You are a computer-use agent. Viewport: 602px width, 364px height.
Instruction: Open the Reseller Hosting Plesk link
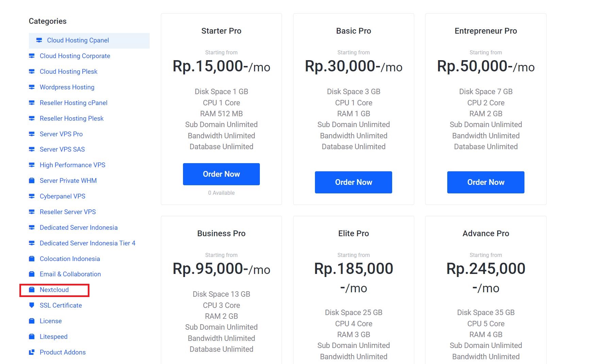[x=71, y=118]
